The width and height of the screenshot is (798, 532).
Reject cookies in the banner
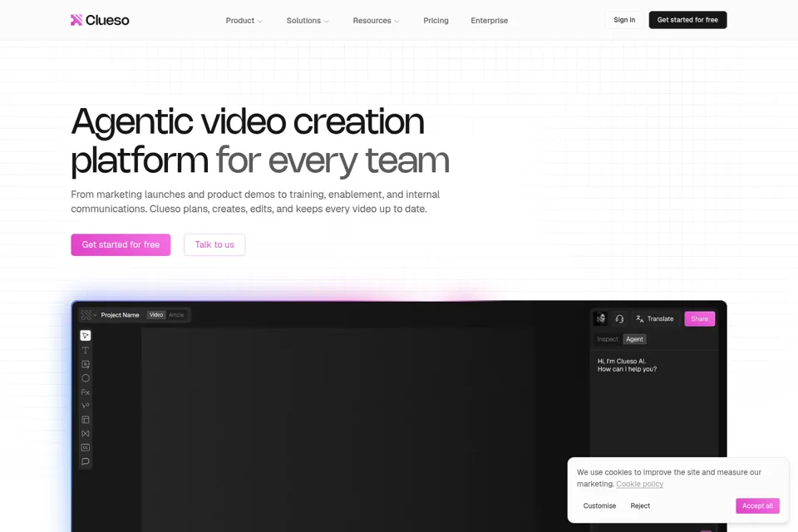(x=640, y=506)
